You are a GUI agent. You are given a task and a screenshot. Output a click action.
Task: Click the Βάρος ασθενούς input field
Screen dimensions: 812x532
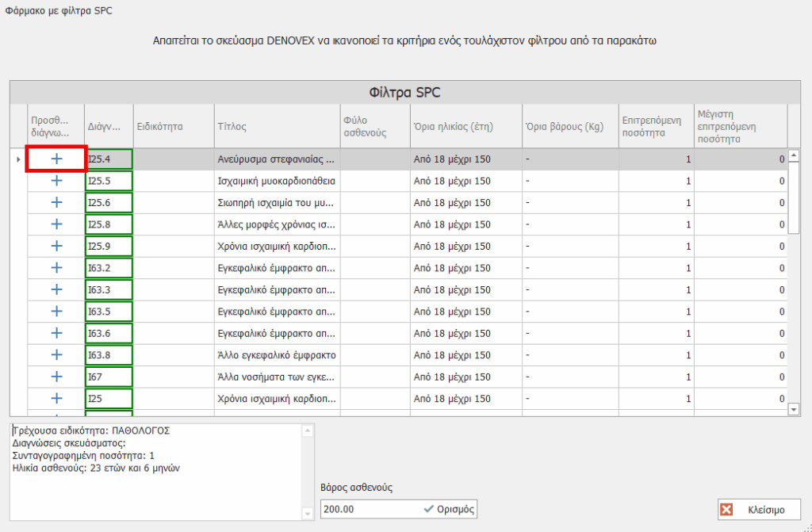point(370,509)
